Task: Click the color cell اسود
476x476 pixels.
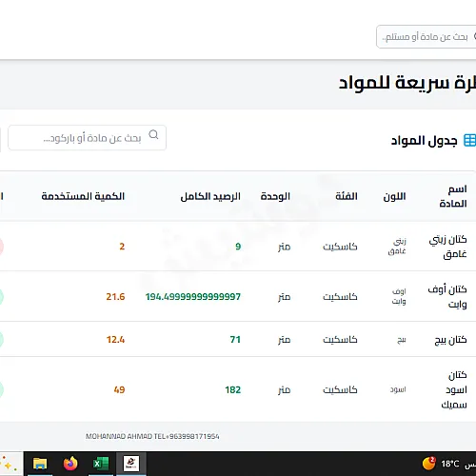Action: [x=398, y=389]
